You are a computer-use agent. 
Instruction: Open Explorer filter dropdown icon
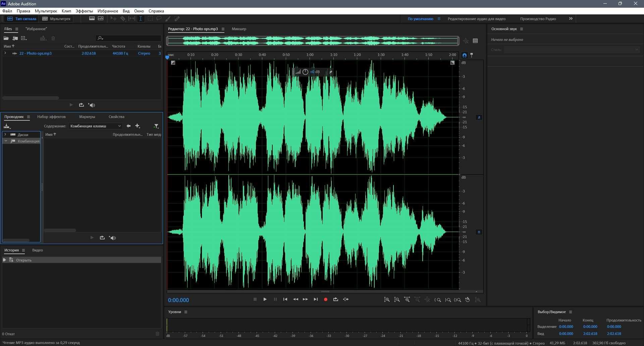point(156,126)
